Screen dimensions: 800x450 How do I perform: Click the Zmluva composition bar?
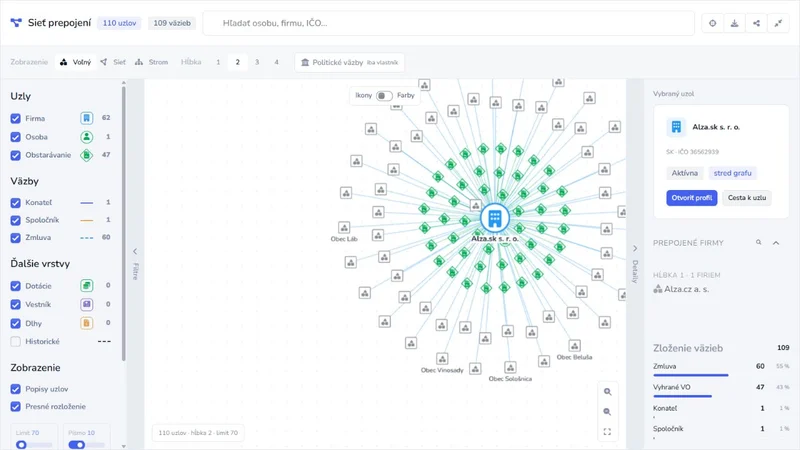691,375
